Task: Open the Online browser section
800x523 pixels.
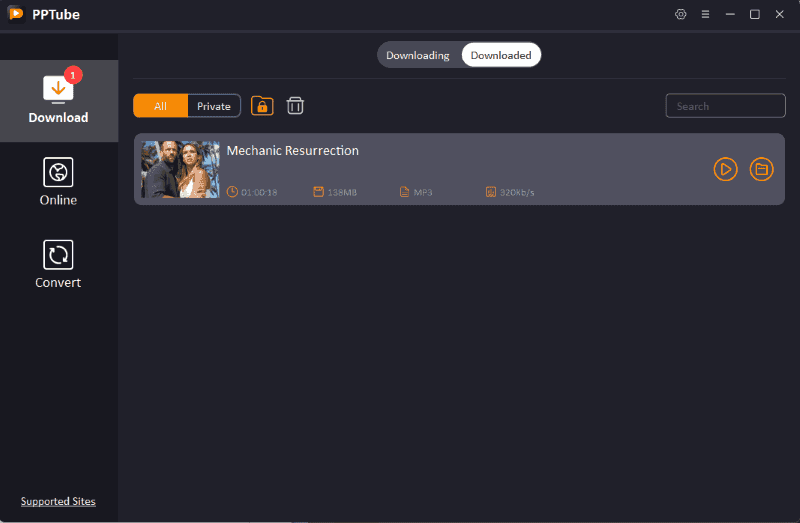Action: click(58, 181)
